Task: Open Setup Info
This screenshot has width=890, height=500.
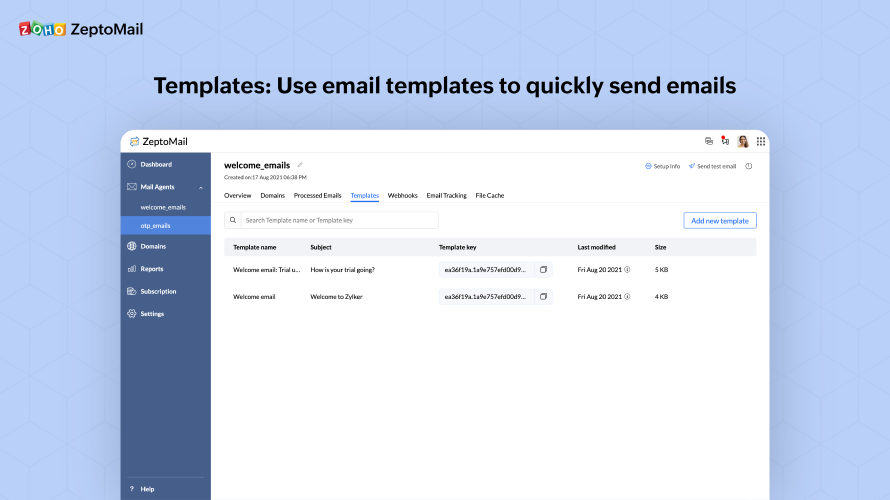Action: pyautogui.click(x=662, y=166)
